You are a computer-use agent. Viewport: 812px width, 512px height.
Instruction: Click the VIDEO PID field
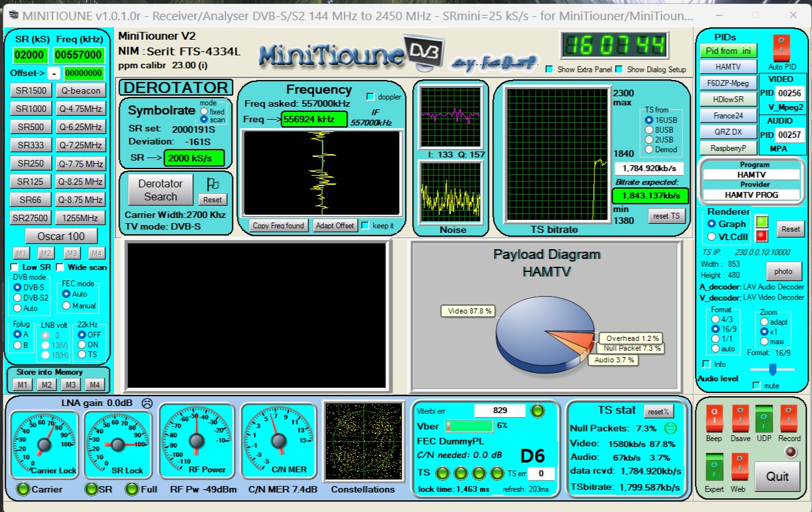[x=790, y=93]
